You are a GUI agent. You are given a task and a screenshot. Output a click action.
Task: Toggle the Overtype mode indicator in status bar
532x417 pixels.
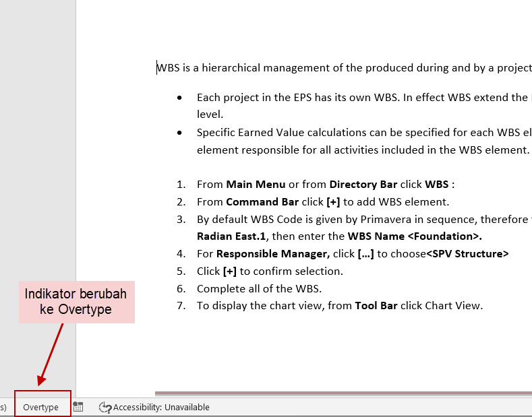(x=40, y=407)
